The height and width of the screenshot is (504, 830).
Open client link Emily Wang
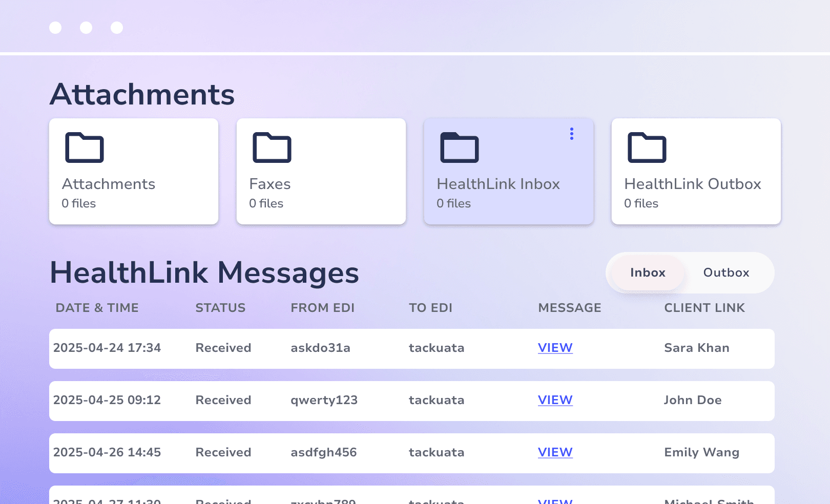coord(702,452)
